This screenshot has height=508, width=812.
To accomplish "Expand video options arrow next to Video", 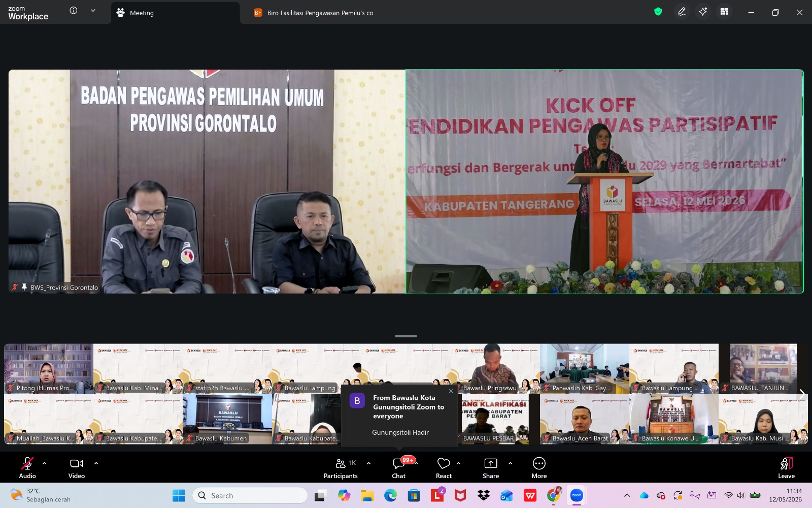I will [x=96, y=463].
